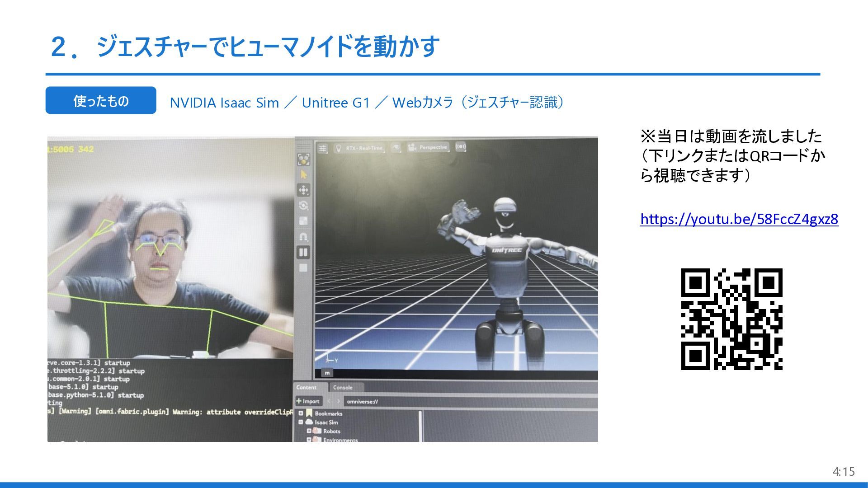
Task: Click the broadcast waves icon beside Perspective
Action: 461,147
